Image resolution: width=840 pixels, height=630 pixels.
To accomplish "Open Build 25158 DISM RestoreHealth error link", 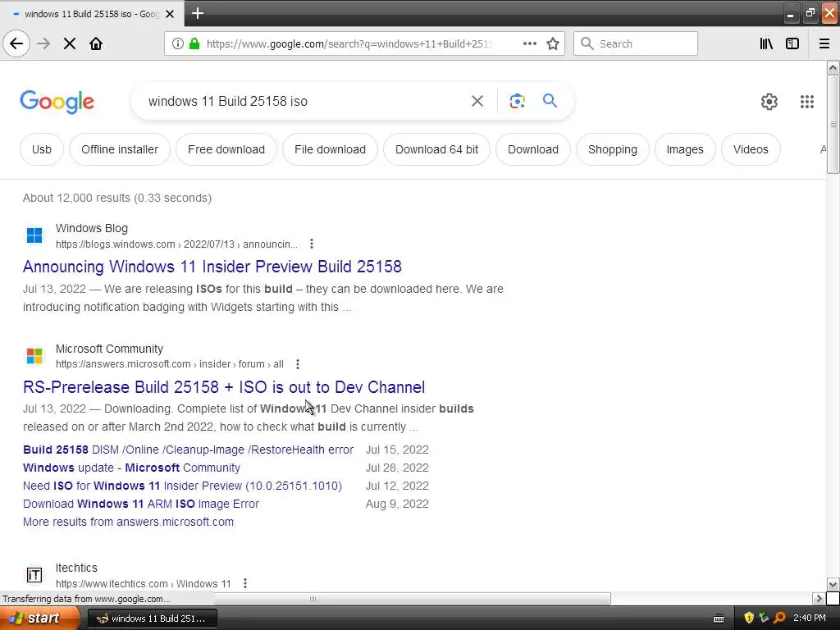I will pos(188,450).
